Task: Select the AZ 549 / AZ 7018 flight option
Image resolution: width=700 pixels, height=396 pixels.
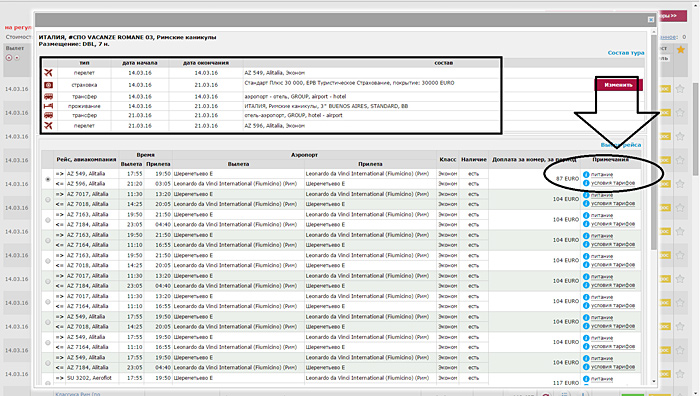Action: coord(48,322)
